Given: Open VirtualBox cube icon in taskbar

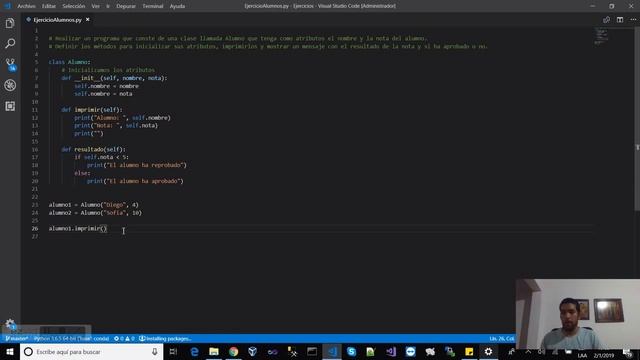Looking at the screenshot, I should point(253,351).
